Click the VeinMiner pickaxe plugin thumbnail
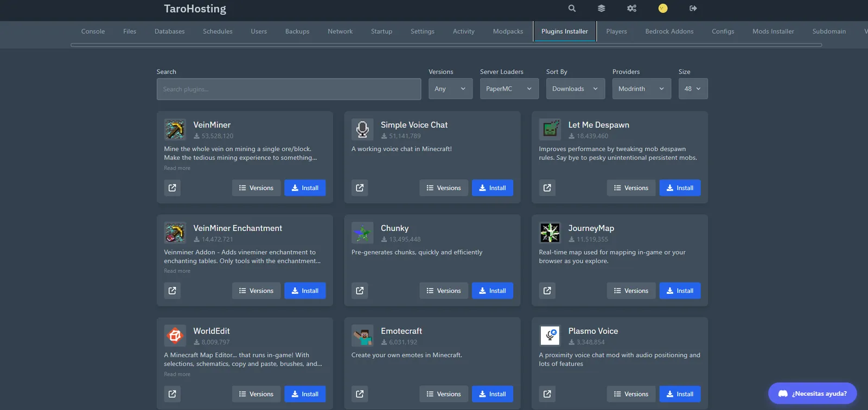Screen dimensions: 868x410 [175, 130]
